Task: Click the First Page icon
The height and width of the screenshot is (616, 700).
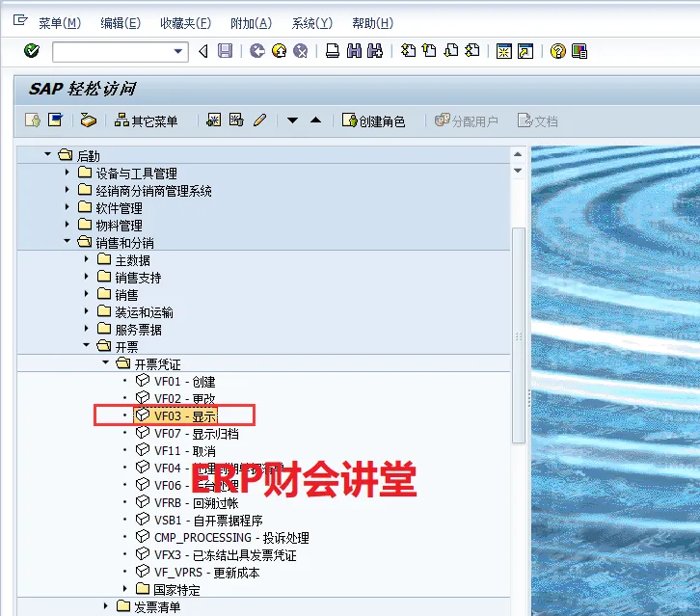Action: point(408,51)
